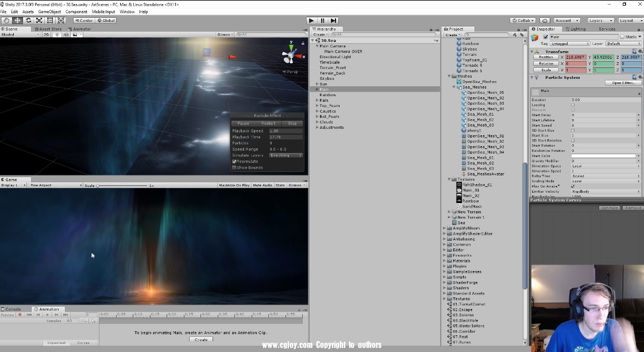Image resolution: width=644 pixels, height=352 pixels.
Task: Toggle scene audio speaker icon
Action: click(x=65, y=35)
